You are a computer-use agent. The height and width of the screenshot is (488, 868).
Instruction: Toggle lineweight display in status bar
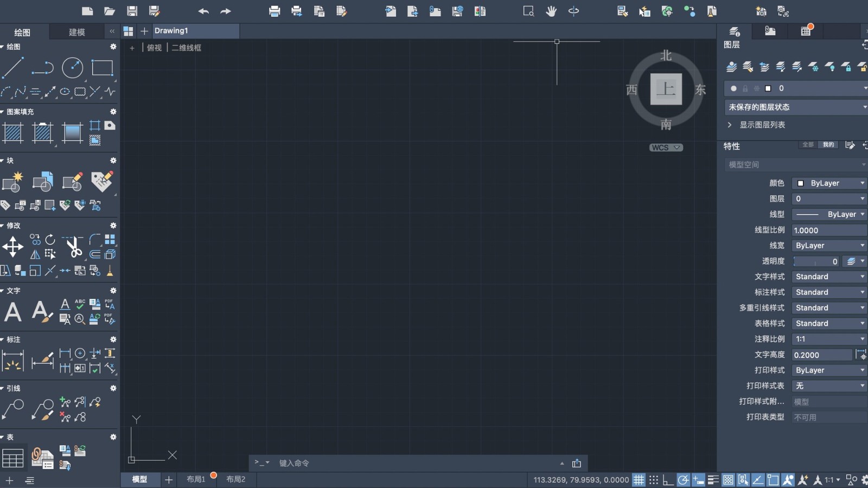pos(713,480)
